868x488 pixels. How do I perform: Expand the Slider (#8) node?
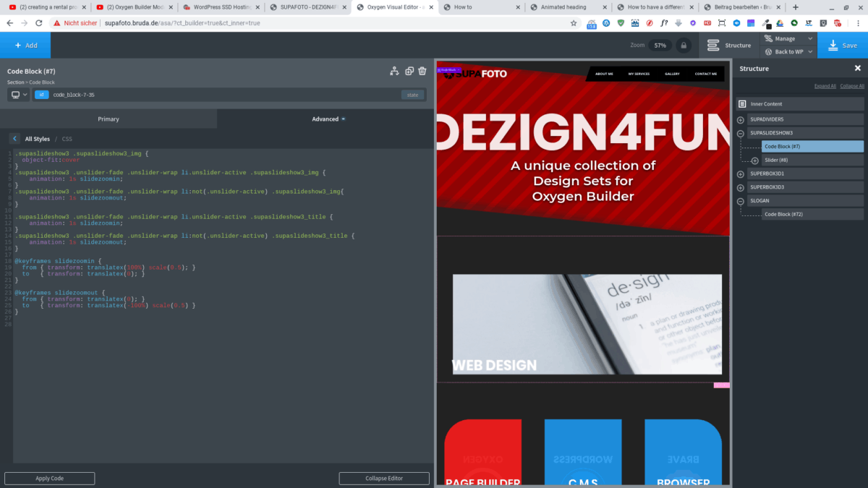[755, 160]
